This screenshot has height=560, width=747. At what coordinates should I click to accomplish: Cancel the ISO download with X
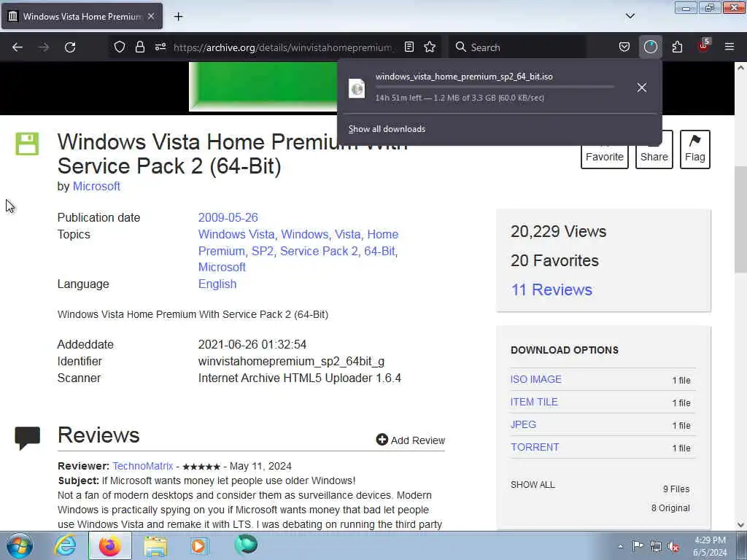click(642, 87)
